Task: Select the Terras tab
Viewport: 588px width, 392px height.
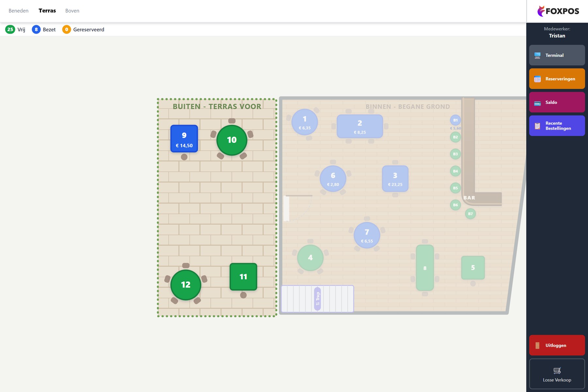Action: pyautogui.click(x=47, y=11)
